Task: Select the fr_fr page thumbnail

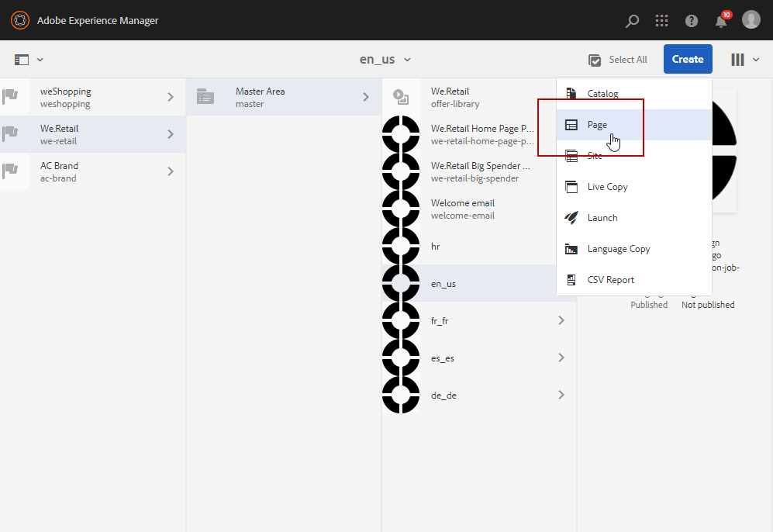Action: (x=401, y=320)
